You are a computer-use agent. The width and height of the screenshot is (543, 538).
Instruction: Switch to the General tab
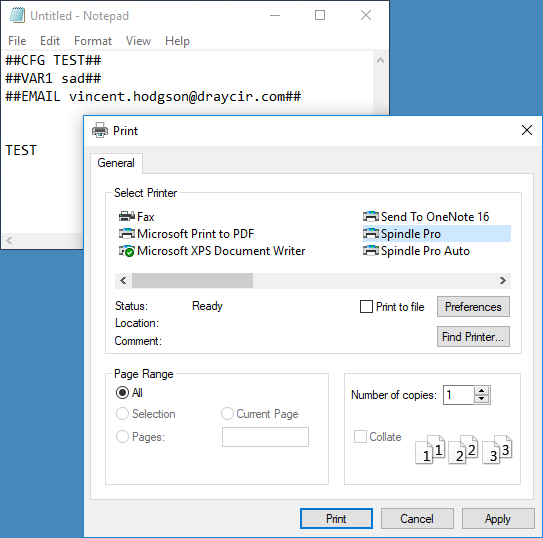[x=116, y=163]
